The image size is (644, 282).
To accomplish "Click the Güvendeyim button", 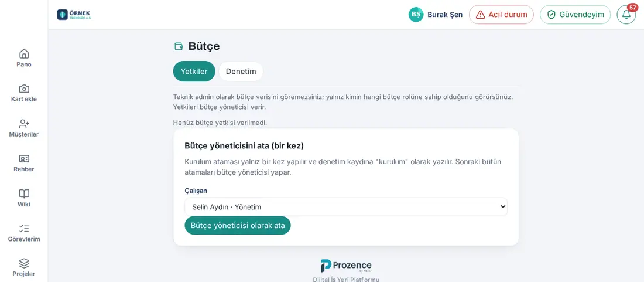I will (575, 15).
